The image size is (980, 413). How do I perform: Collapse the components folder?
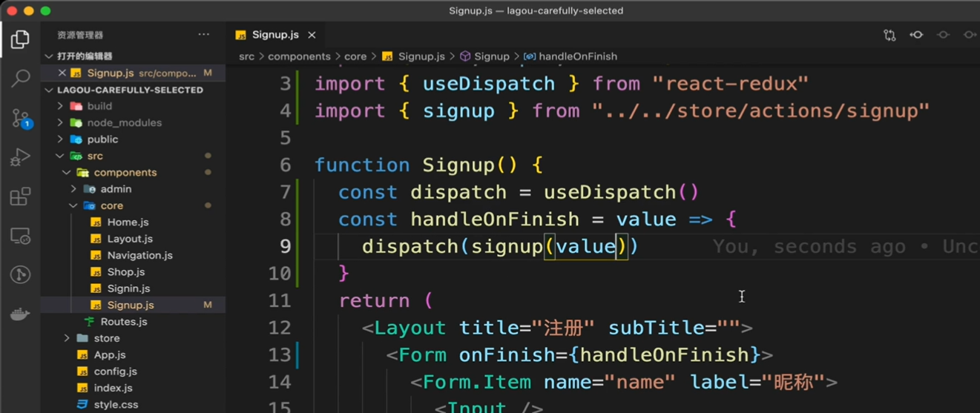point(67,172)
